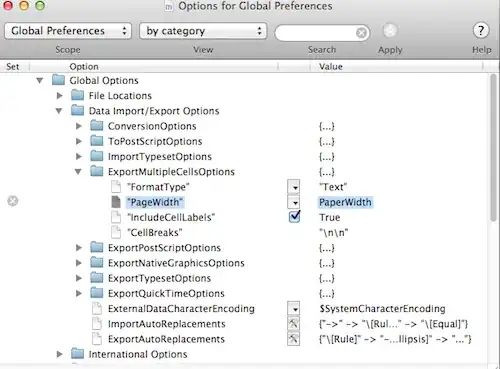
Task: Select the CellBreaks document icon
Action: (116, 232)
